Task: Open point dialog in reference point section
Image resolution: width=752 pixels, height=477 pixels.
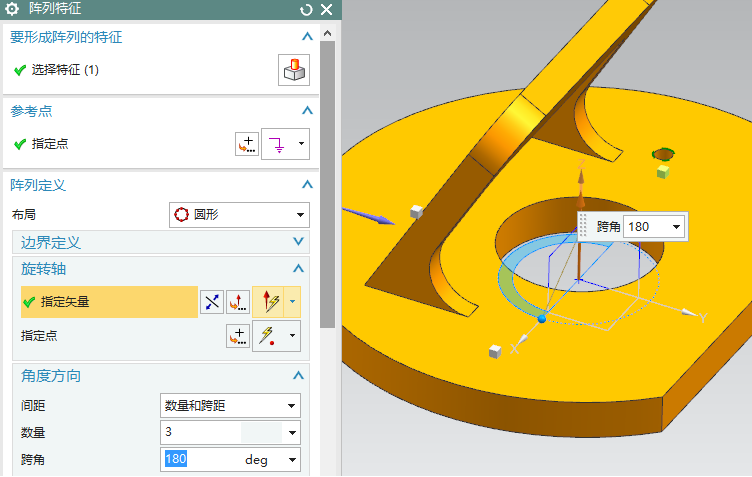Action: 246,144
